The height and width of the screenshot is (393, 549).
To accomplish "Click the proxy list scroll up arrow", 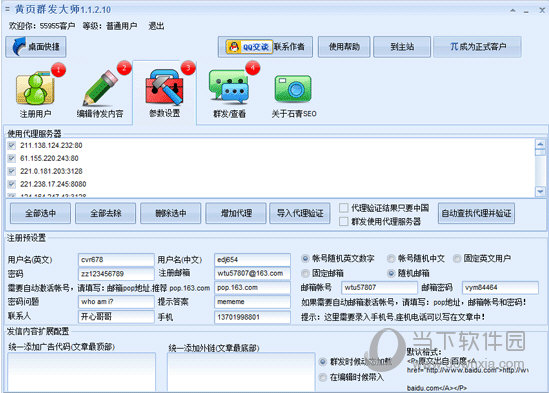I will pyautogui.click(x=540, y=144).
